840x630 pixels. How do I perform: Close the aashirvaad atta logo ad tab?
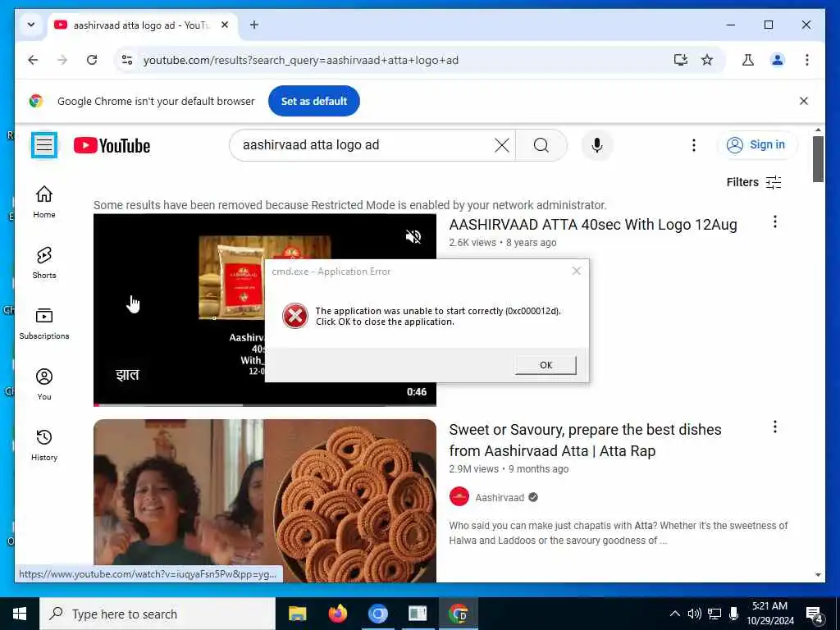(x=225, y=25)
